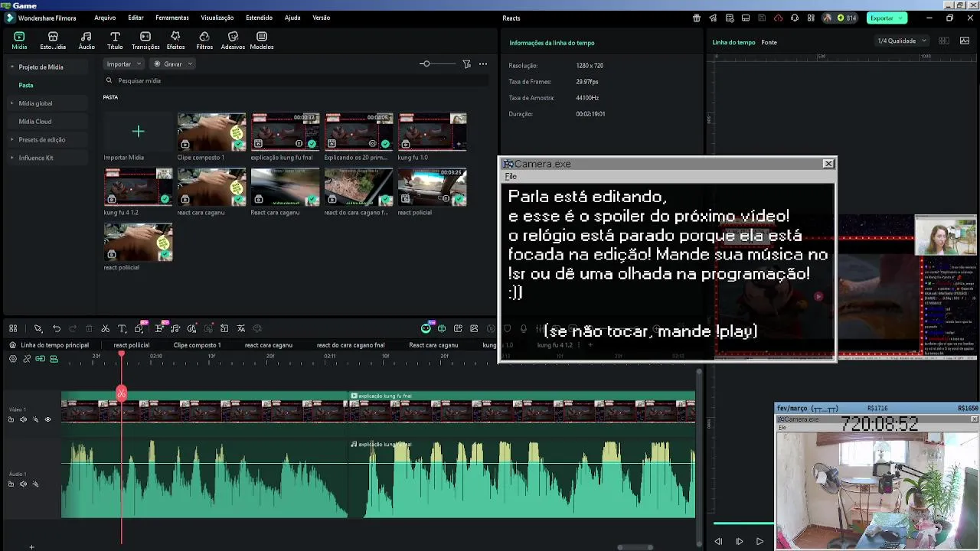The height and width of the screenshot is (551, 980).
Task: Select the Pasta folder
Action: 26,85
